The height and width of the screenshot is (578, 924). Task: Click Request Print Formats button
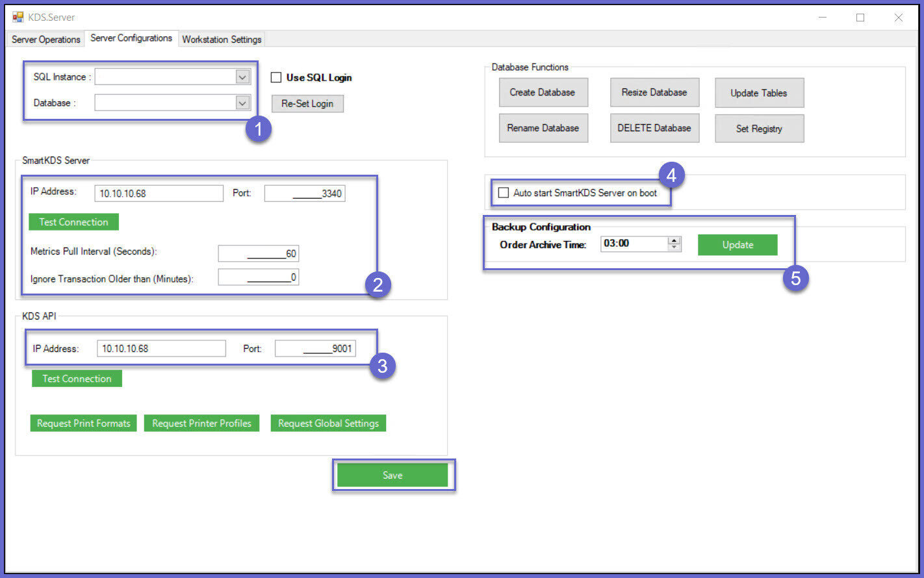tap(83, 423)
